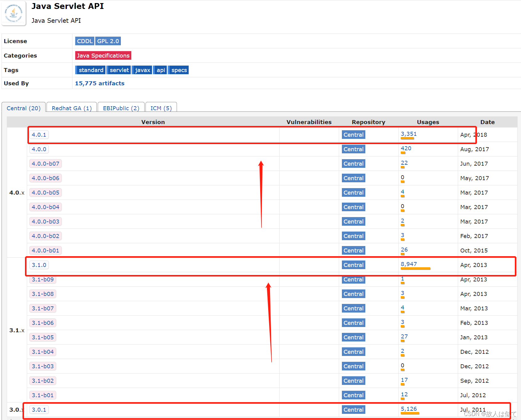Click Central repository badge for 3.1-b05
Image resolution: width=521 pixels, height=420 pixels.
354,337
